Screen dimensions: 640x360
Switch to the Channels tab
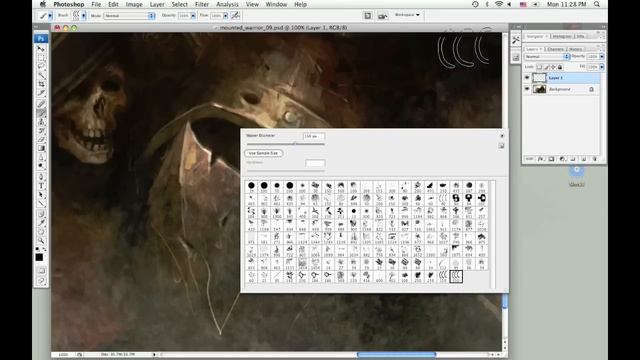(x=555, y=49)
